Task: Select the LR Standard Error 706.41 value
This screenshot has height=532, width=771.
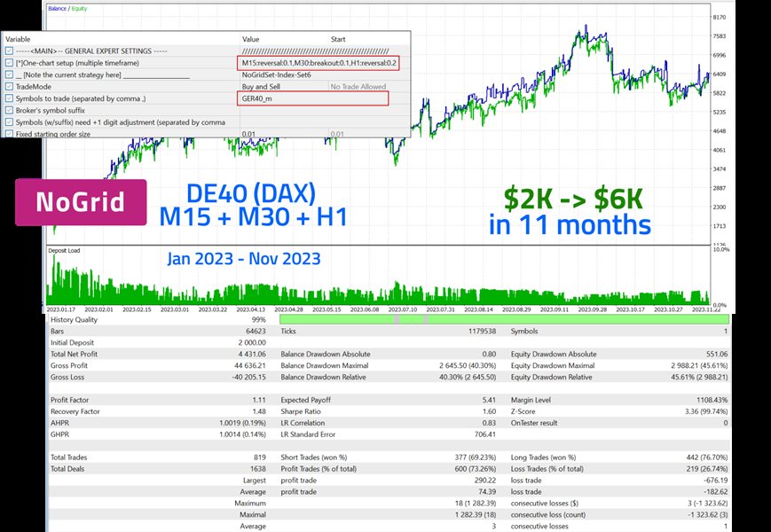Action: click(484, 434)
